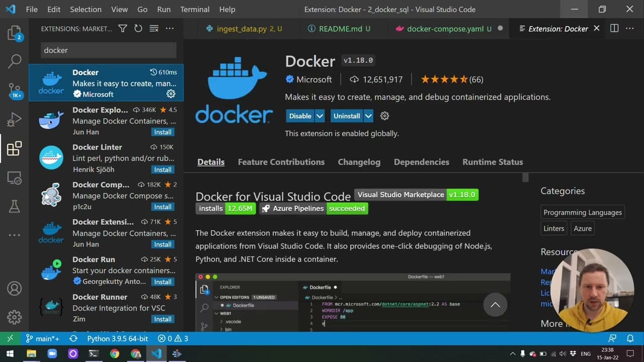Click the star rating (66)
Screen dimensions: 644x362
click(x=452, y=79)
